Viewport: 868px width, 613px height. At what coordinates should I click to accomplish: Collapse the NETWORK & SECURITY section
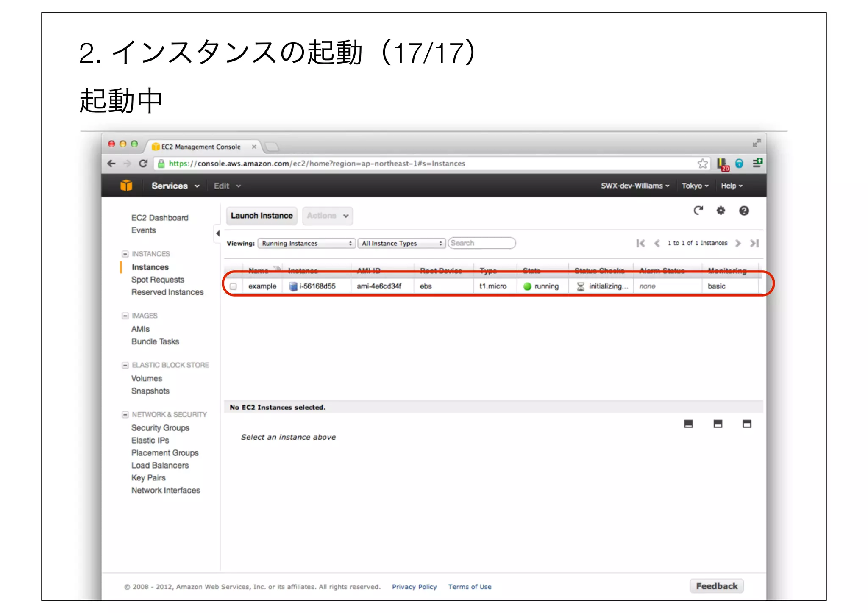[x=125, y=414]
